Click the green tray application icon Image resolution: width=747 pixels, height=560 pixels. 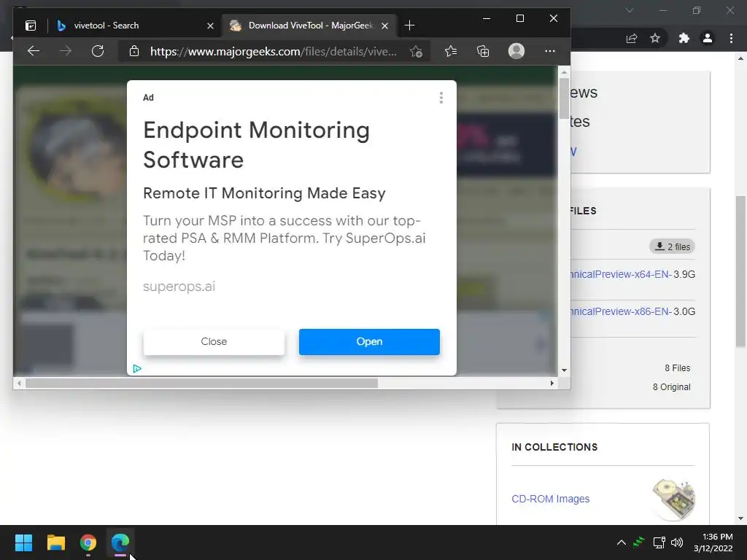click(639, 542)
